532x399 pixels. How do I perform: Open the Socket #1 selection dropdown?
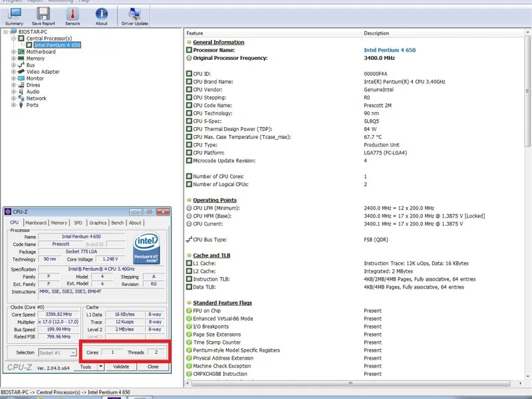tap(57, 352)
